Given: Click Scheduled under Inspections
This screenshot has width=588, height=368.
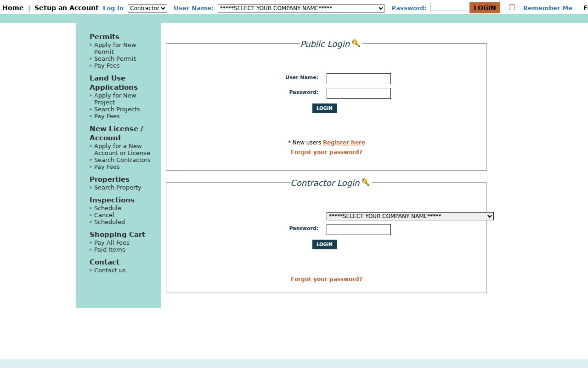Looking at the screenshot, I should pos(109,222).
